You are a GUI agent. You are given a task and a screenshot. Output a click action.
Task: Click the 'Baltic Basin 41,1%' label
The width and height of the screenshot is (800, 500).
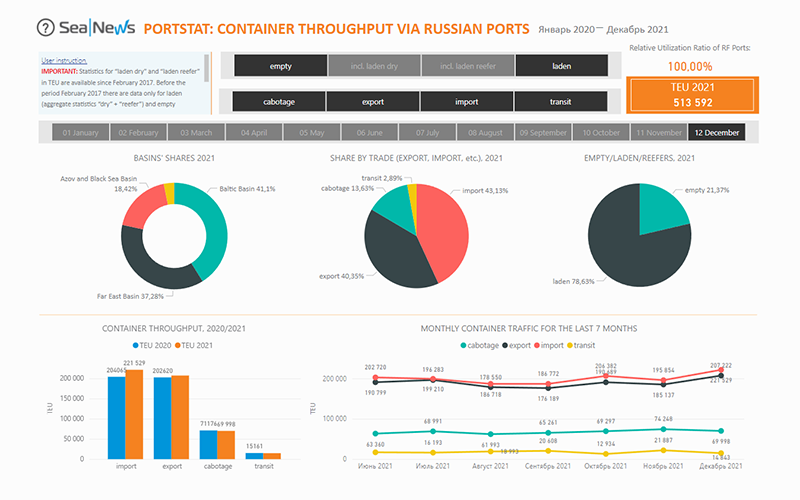[x=247, y=189]
